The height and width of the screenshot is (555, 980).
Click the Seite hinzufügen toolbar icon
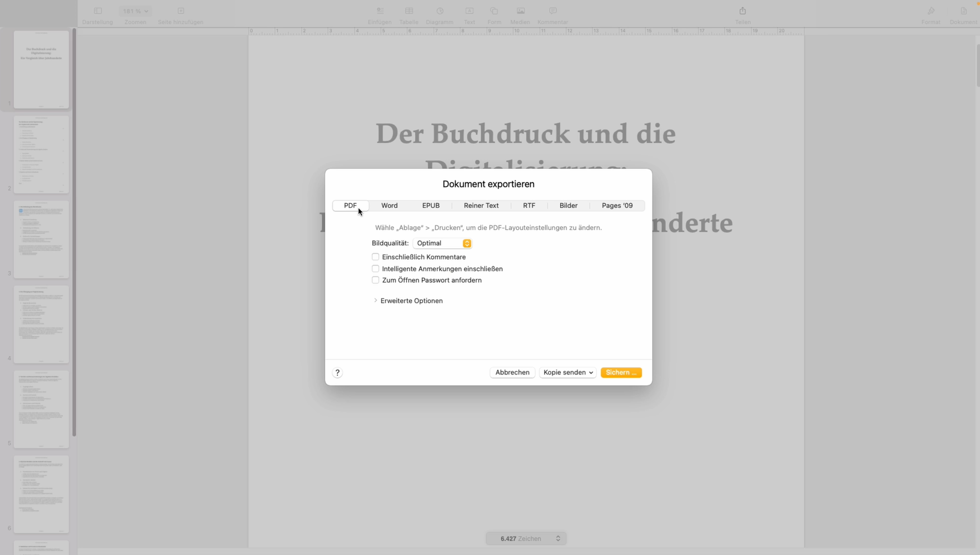[181, 11]
